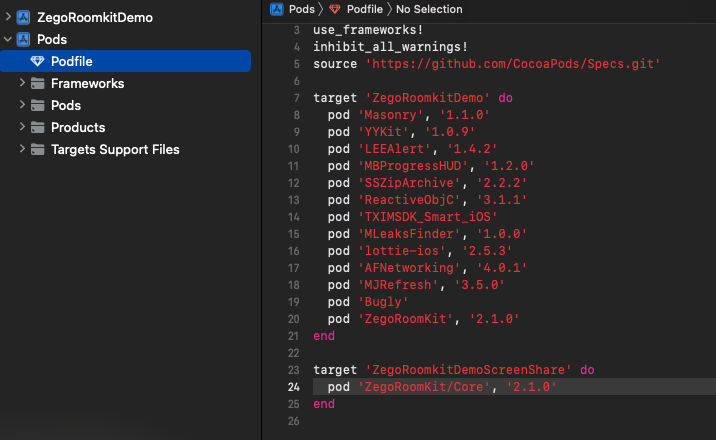Open the Pods breadcrumb in jump bar
This screenshot has width=716, height=440.
point(302,9)
